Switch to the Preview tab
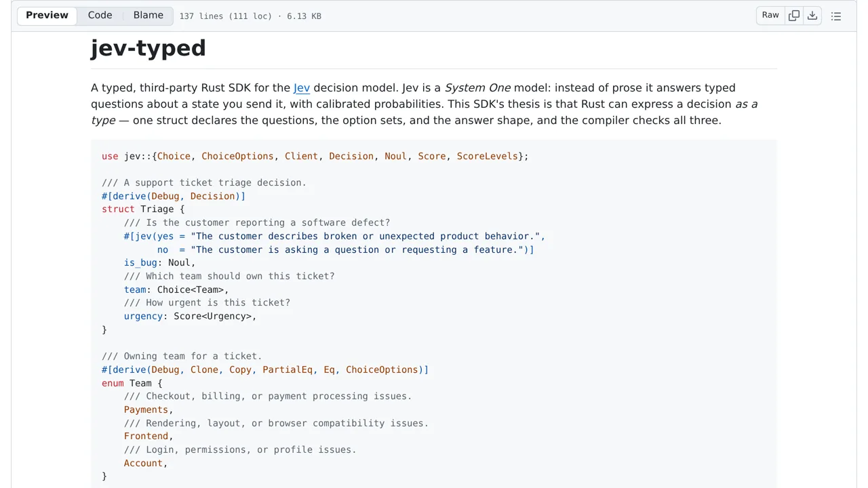Viewport: 868px width, 488px height. point(47,16)
